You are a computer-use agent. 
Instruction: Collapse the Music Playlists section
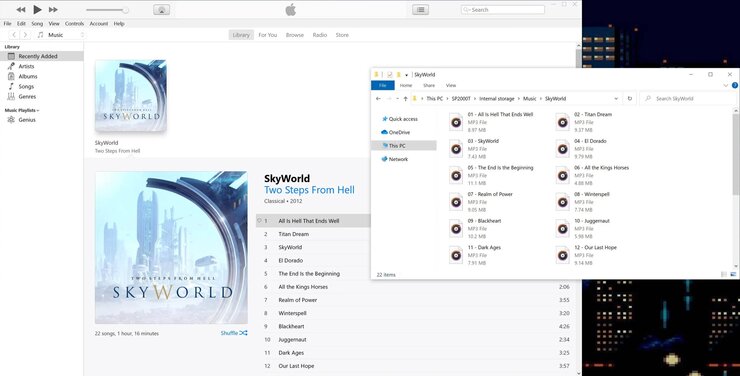coord(22,110)
